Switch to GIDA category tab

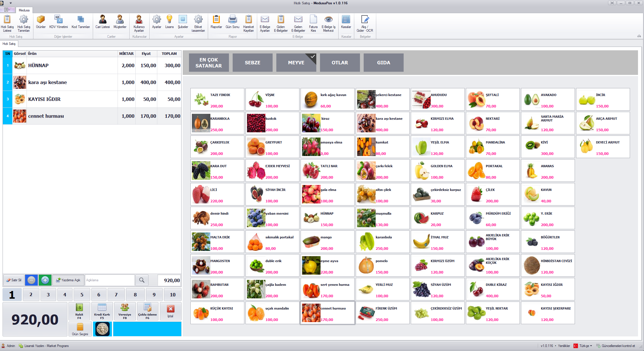pyautogui.click(x=384, y=63)
